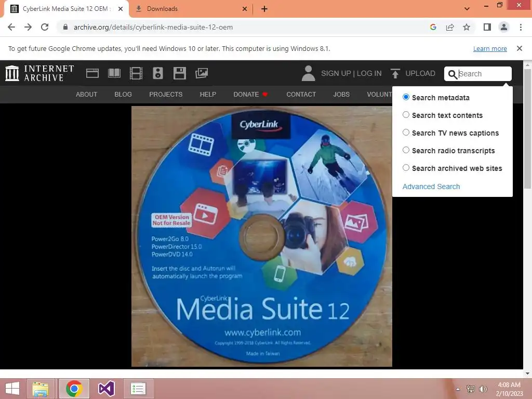Screen dimensions: 532x399
Task: Click the Upload arrow icon
Action: 395,73
